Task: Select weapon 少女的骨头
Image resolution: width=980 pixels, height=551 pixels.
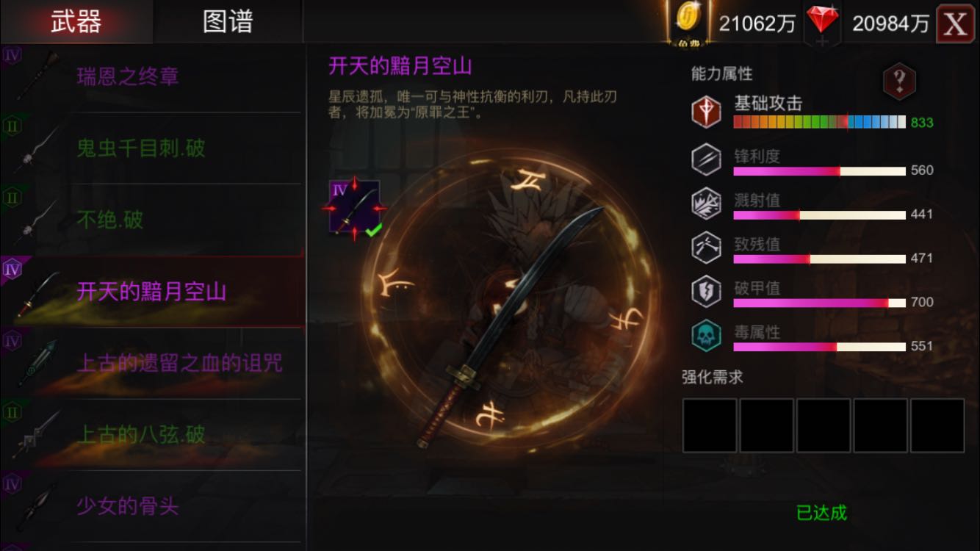Action: [151, 506]
